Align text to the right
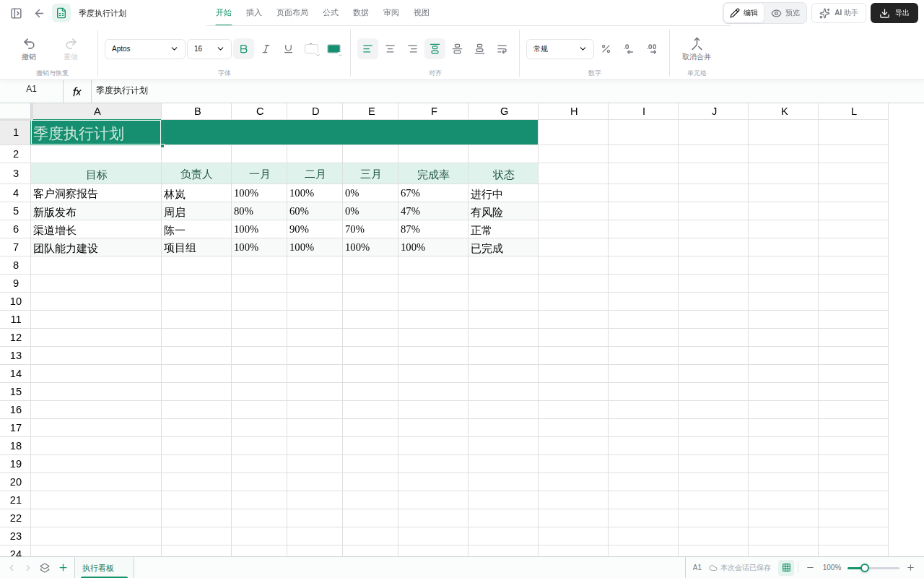Image resolution: width=924 pixels, height=578 pixels. (412, 49)
